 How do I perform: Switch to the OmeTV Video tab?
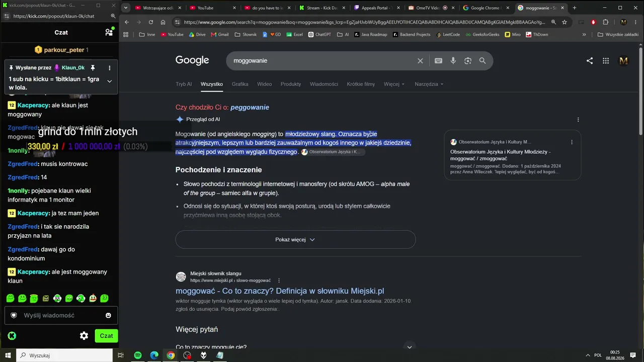(x=430, y=8)
